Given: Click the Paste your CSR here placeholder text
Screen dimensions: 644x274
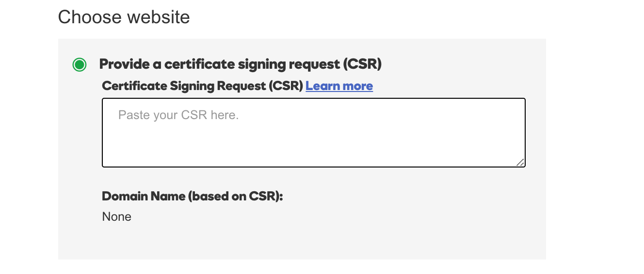Looking at the screenshot, I should point(178,116).
